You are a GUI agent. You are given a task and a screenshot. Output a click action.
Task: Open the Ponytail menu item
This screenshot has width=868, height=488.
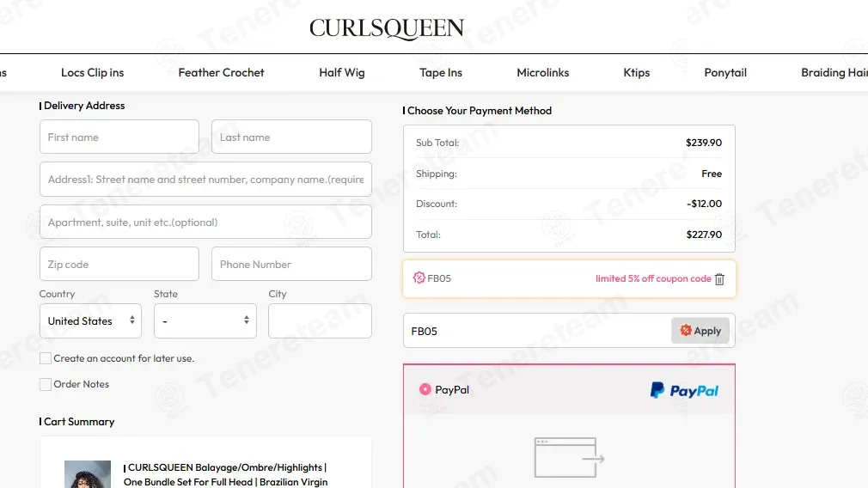point(725,72)
